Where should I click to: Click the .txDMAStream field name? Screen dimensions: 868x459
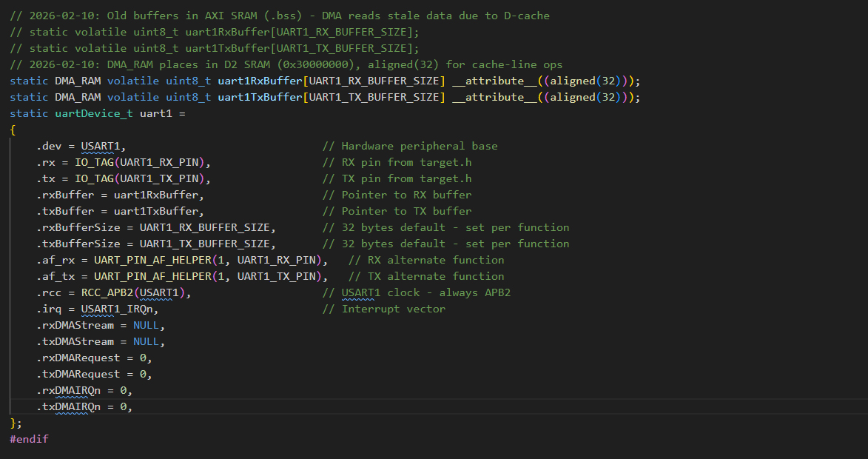[x=75, y=341]
